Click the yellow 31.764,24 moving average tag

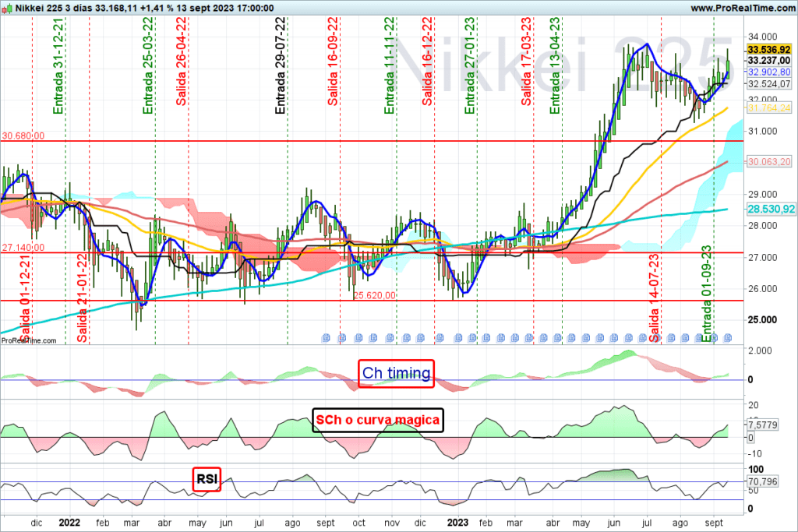pyautogui.click(x=769, y=107)
